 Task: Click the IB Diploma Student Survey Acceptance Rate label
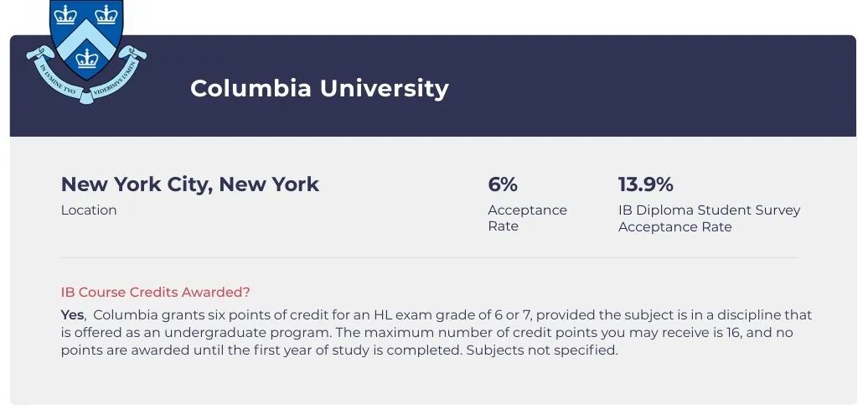(x=709, y=218)
